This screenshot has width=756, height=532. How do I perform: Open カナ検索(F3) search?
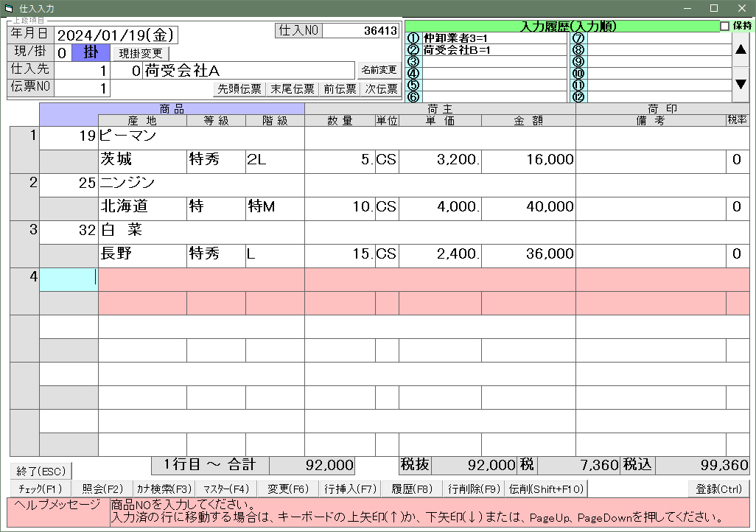164,489
